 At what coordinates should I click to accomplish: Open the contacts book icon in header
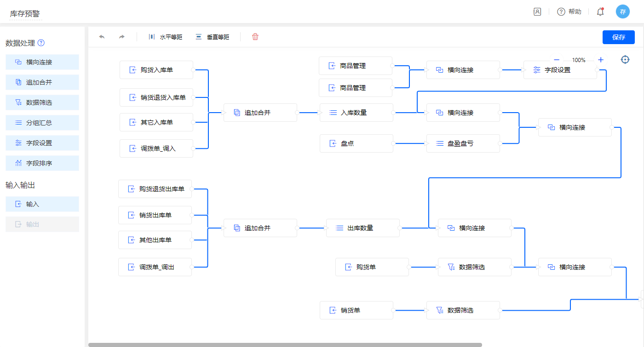pos(537,12)
